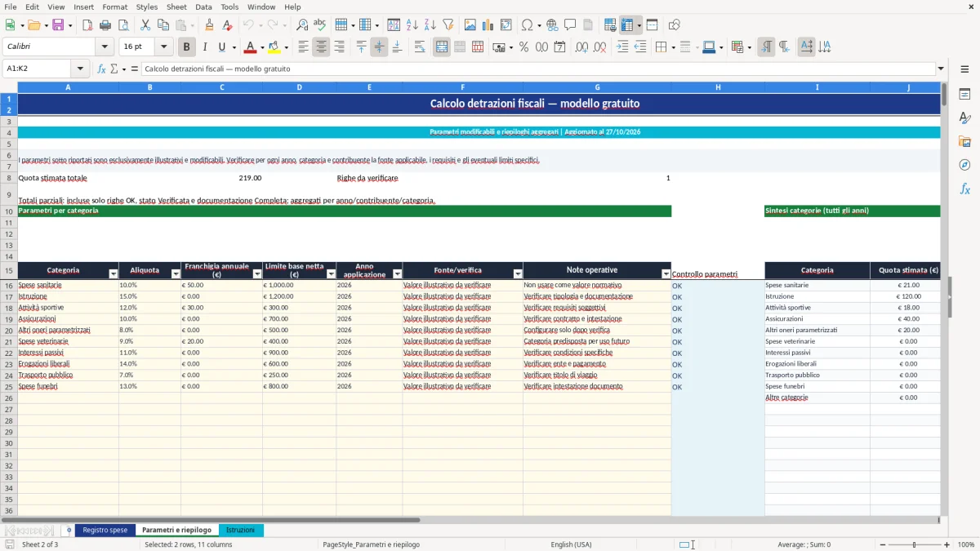Click the zoom slider in the status bar
980x551 pixels.
point(914,544)
